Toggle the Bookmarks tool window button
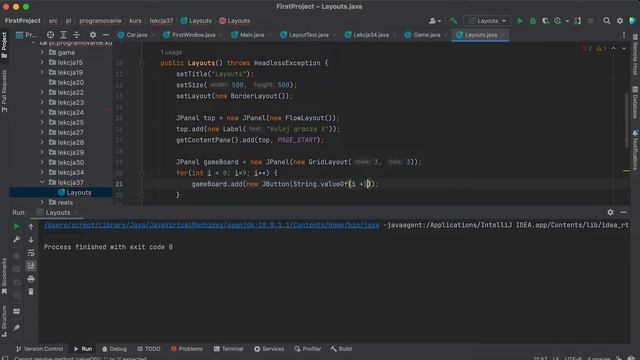 point(4,276)
